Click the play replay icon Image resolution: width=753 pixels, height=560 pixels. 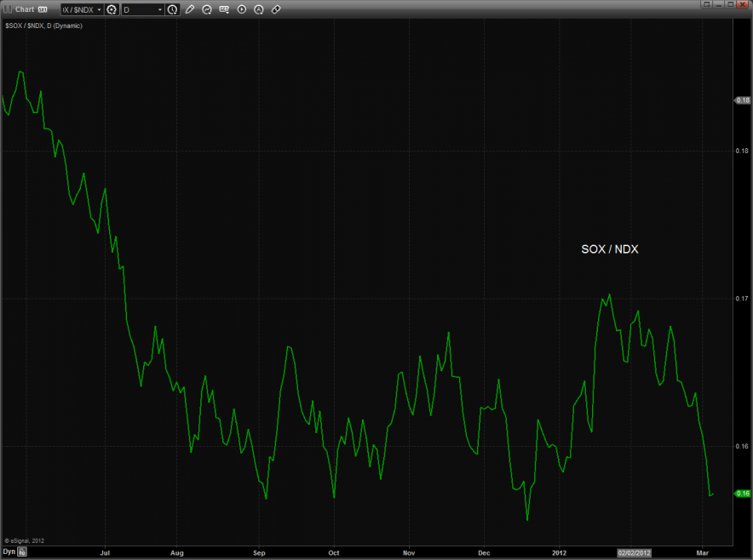pyautogui.click(x=241, y=9)
